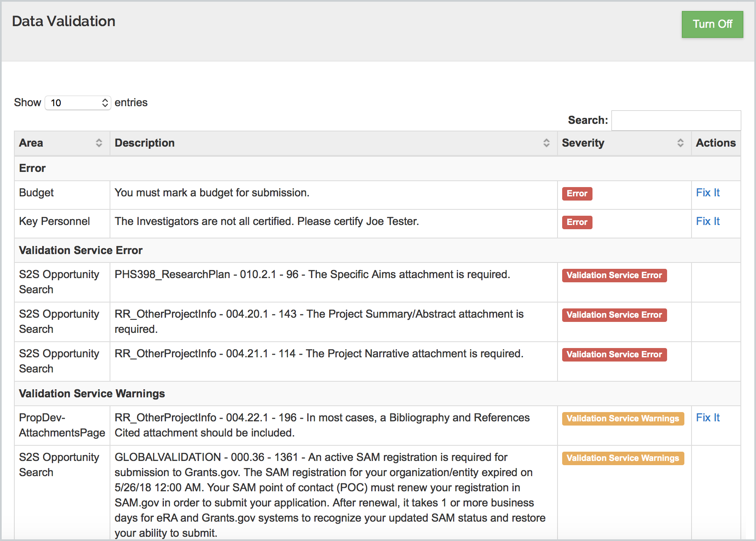Click Validation Service Error badge for Specific Aims
Viewport: 756px width, 541px height.
coord(614,275)
